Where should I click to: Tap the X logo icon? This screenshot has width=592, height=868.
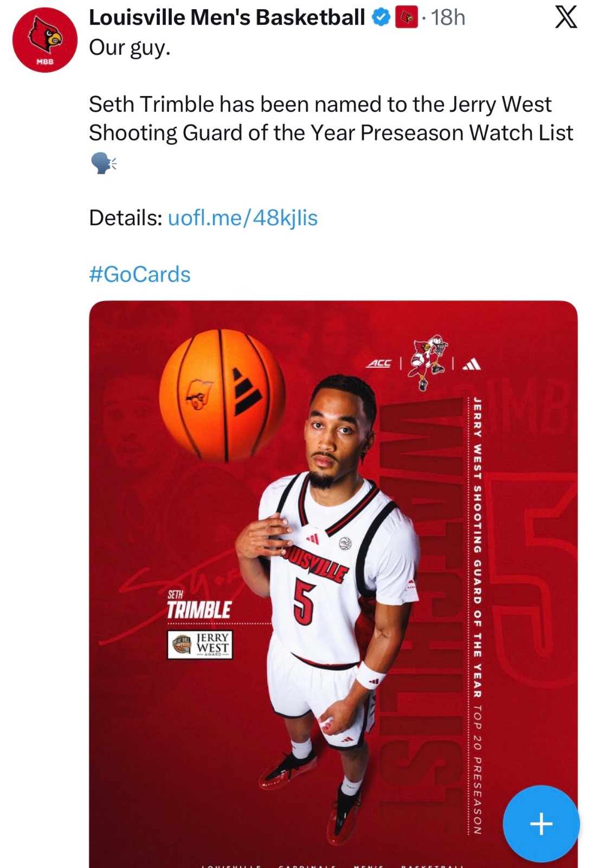pyautogui.click(x=566, y=18)
